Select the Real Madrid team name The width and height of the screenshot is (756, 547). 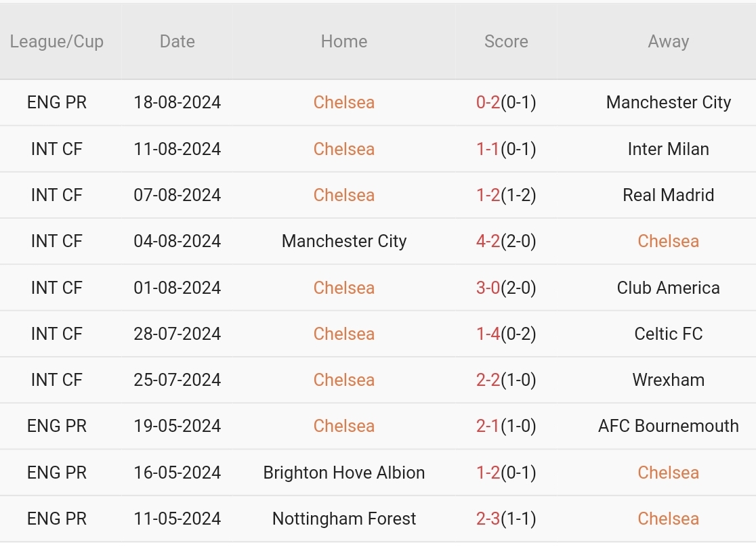coord(668,195)
